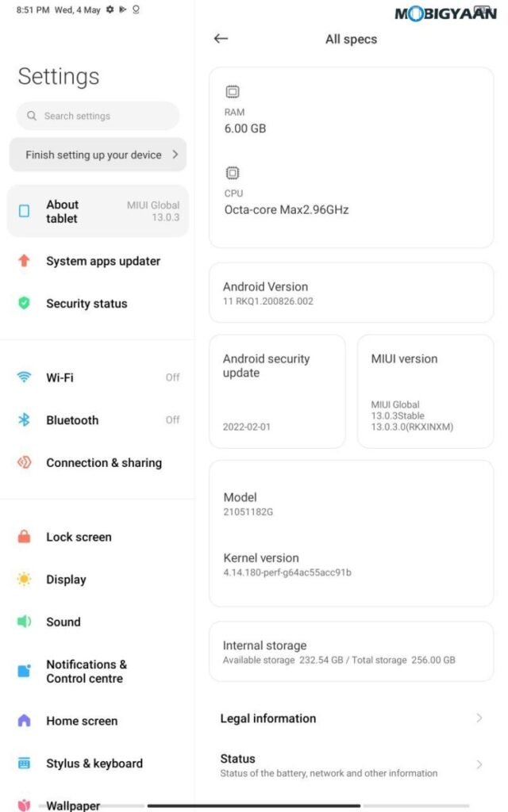
Task: Tap the Android Version card
Action: pyautogui.click(x=351, y=293)
